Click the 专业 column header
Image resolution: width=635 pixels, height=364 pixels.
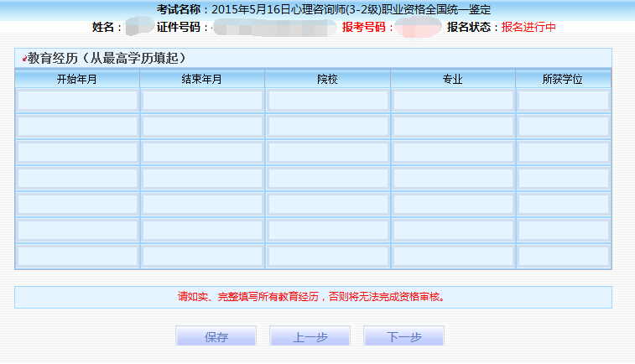(x=452, y=80)
